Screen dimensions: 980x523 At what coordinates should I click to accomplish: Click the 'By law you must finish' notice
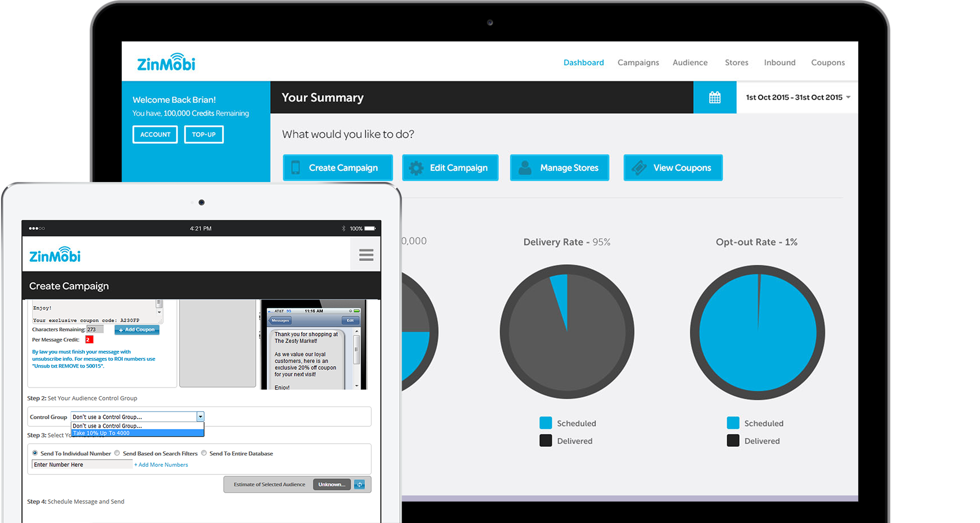94,359
